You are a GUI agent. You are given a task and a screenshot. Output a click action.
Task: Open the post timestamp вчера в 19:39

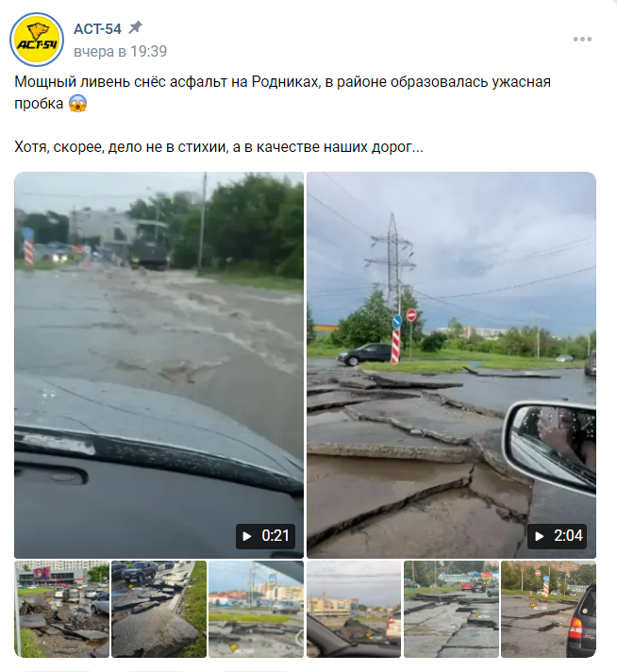[x=121, y=51]
